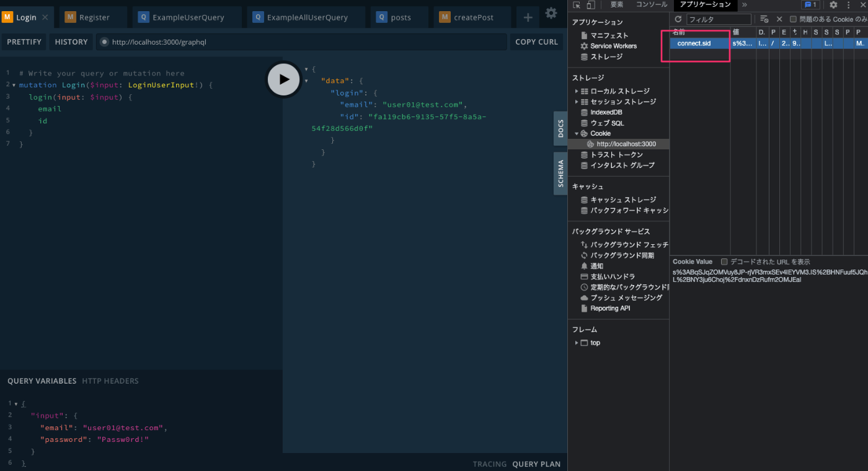Image resolution: width=868 pixels, height=471 pixels.
Task: Click the COPY CURL button
Action: pos(536,42)
